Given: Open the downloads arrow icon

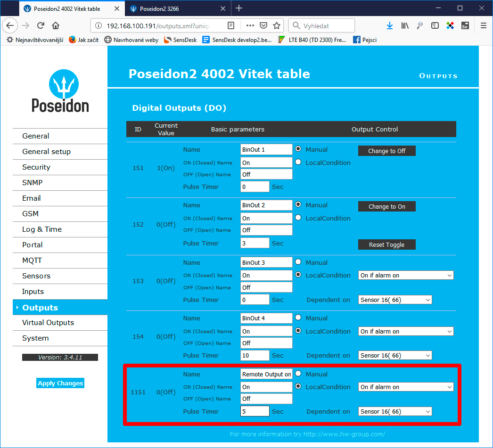Looking at the screenshot, I should [390, 26].
